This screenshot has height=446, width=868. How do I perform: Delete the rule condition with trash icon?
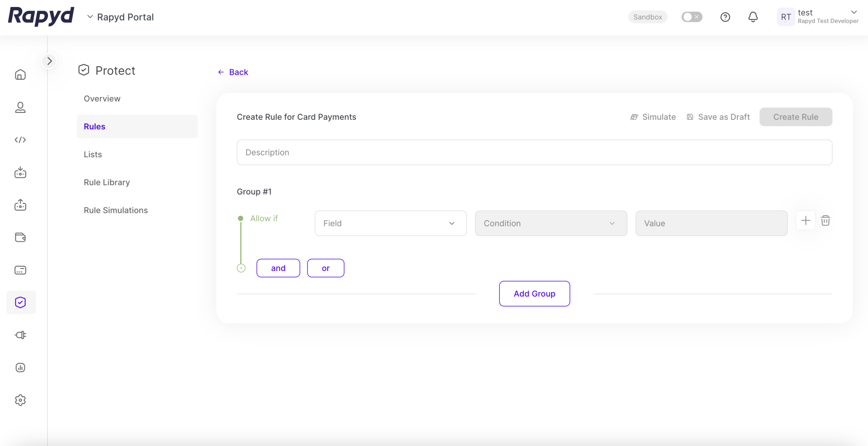pos(825,221)
